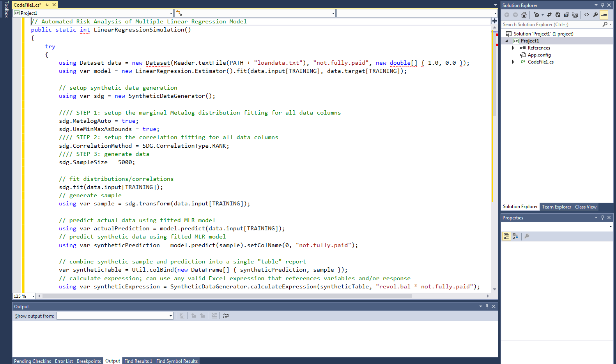Switch to the Find Symbol Results tab
616x364 pixels.
coord(177,361)
